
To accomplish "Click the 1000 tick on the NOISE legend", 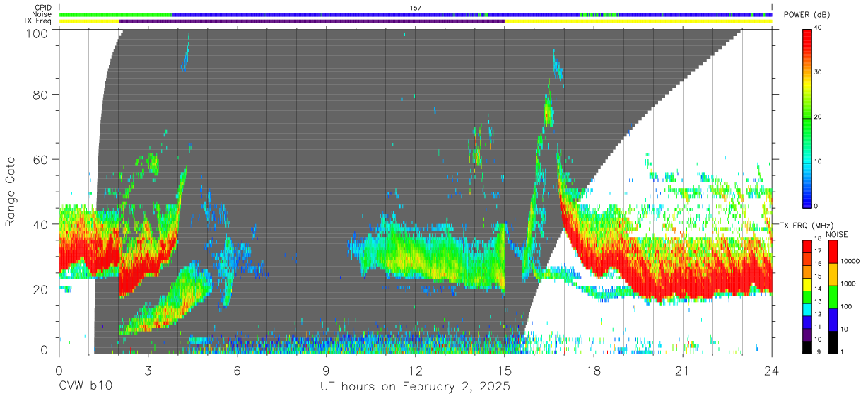I will 848,284.
